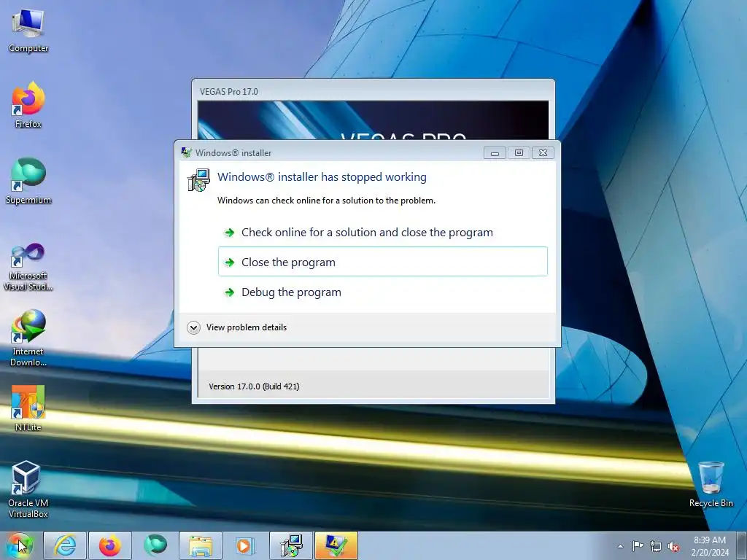Switch to the highlighted error report taskbar item
The width and height of the screenshot is (747, 560).
336,545
